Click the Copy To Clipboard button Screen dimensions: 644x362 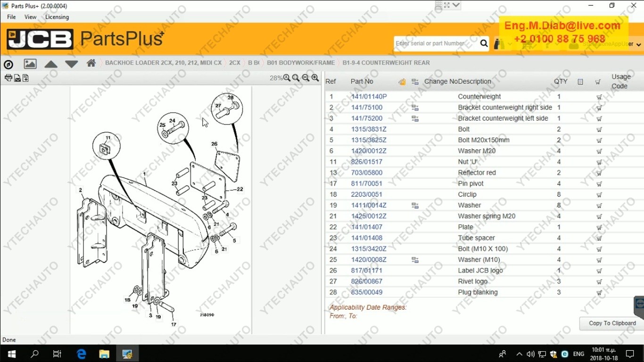pyautogui.click(x=612, y=323)
